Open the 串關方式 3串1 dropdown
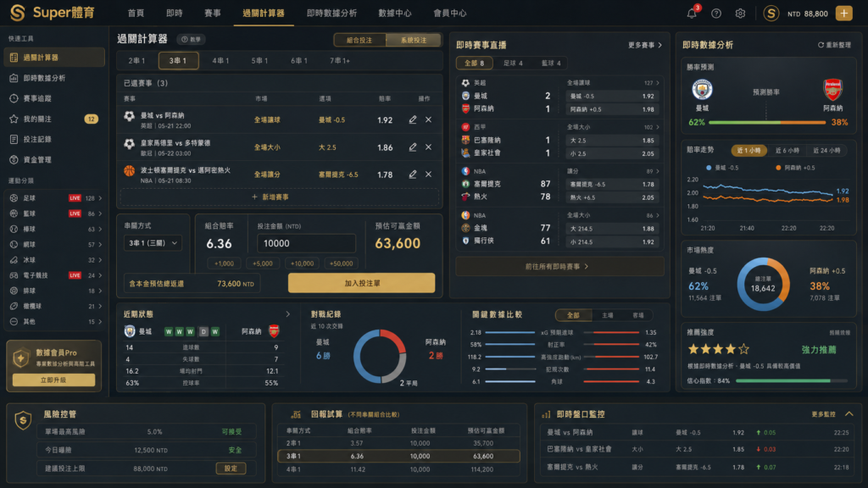Screen dimensions: 868x488 153,243
